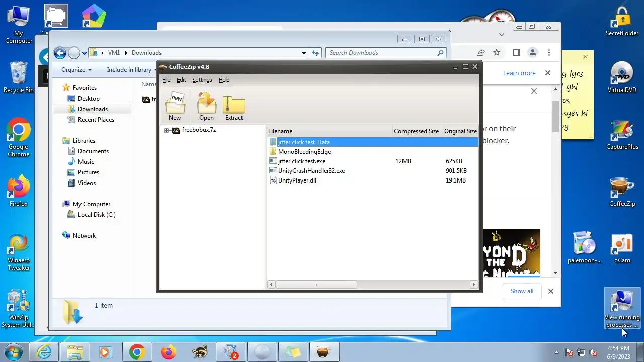Select Downloads under Favorites
644x362 pixels.
point(93,109)
